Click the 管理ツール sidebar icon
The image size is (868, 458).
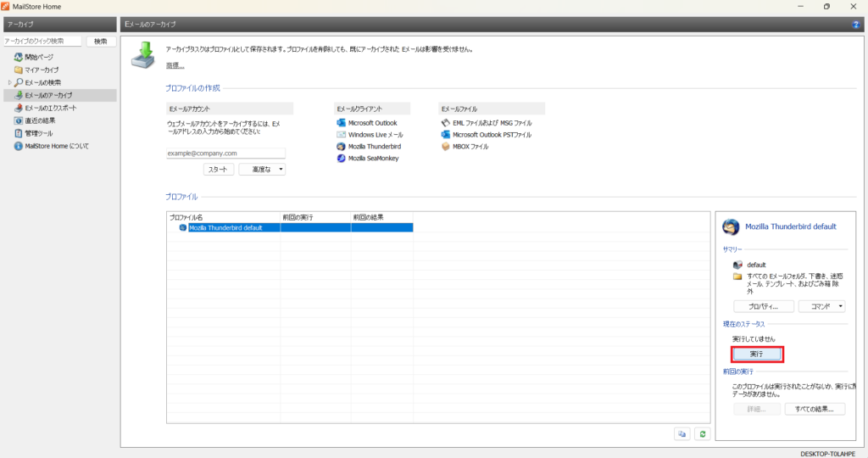pos(19,133)
